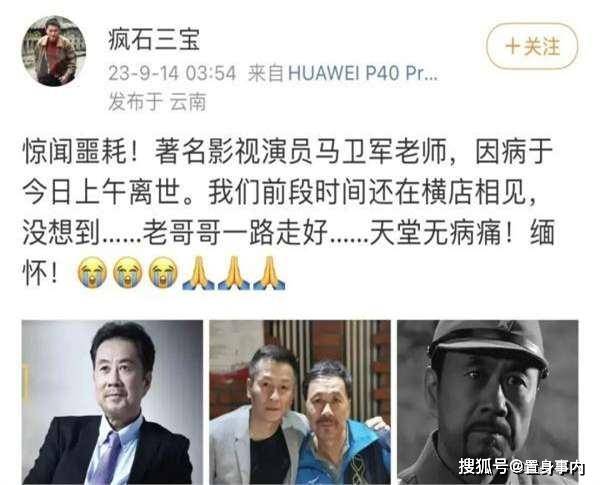Click the last praying hands emoji
Screen dimensions: 600x485
point(269,273)
